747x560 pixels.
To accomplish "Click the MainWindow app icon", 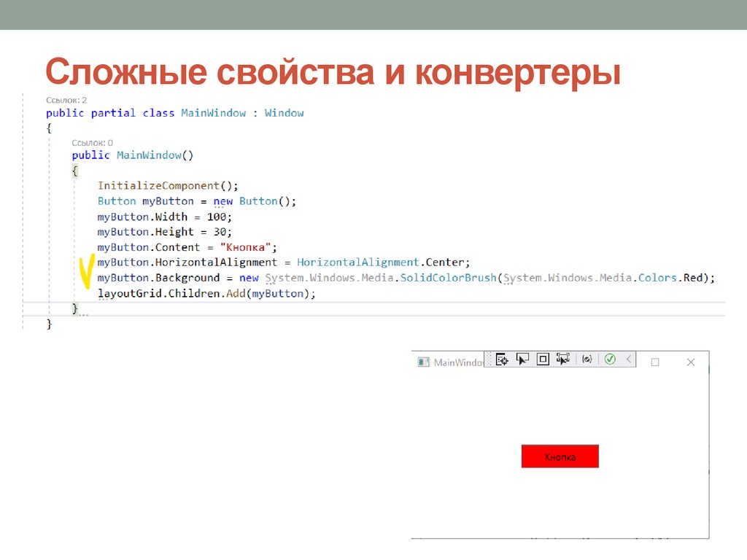I will (x=424, y=362).
